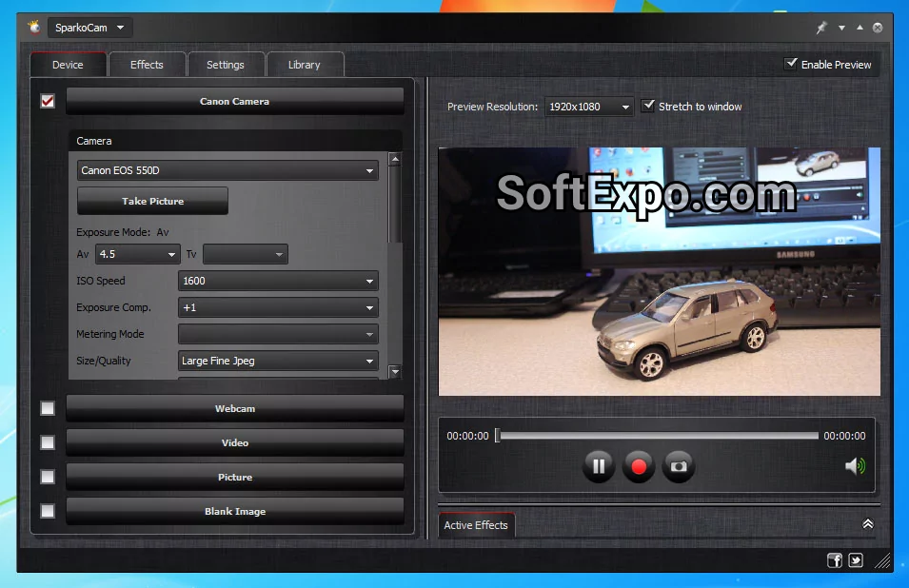
Task: Enable the Webcam source checkbox
Action: point(47,407)
